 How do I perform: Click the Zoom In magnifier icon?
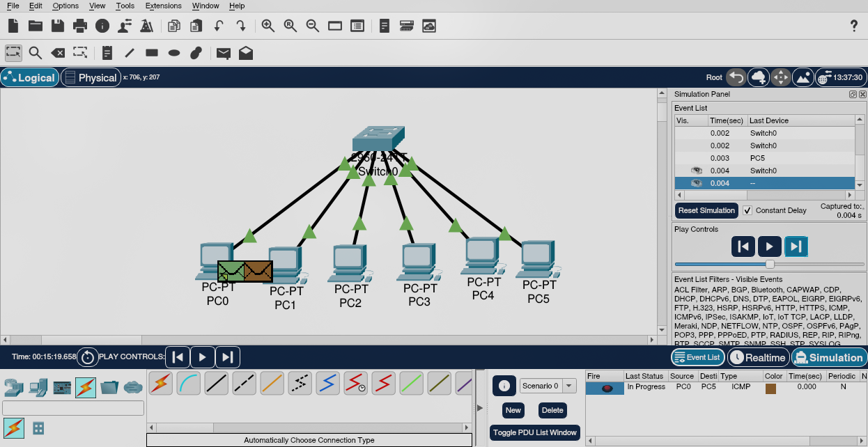tap(268, 26)
